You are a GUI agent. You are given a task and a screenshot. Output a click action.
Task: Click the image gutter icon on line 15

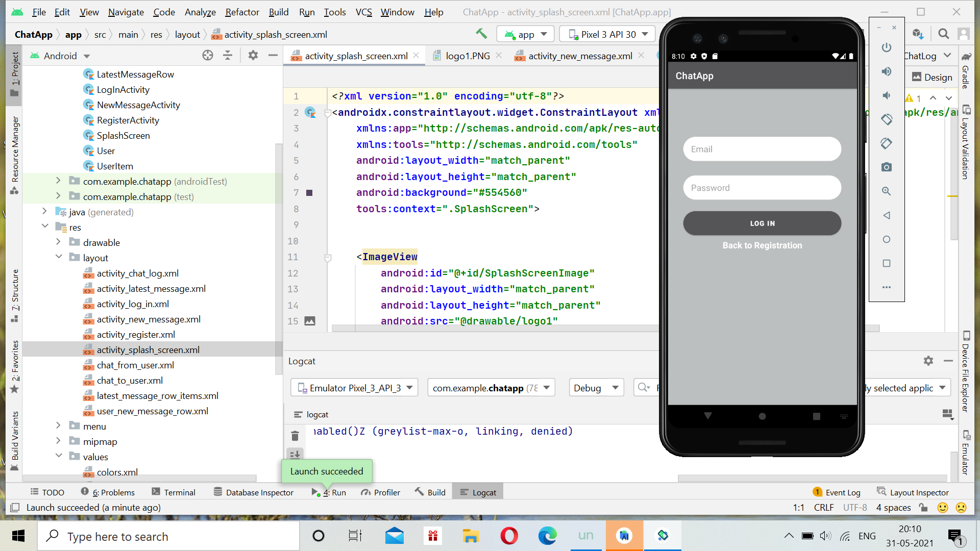[x=310, y=321]
